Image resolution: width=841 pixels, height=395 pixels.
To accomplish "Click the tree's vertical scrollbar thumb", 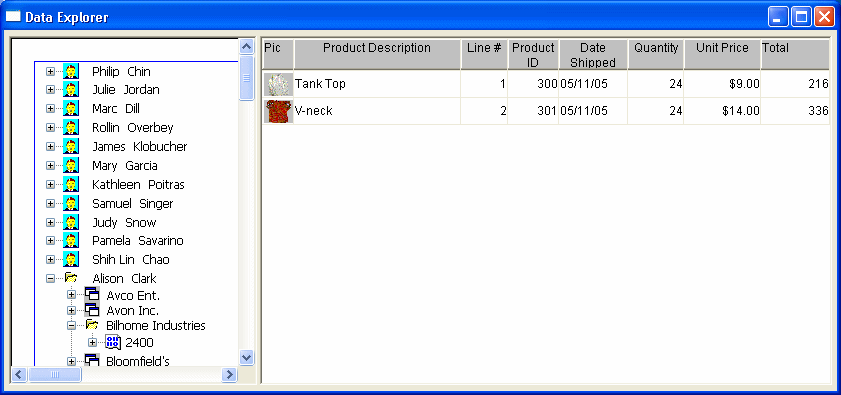I will click(247, 78).
